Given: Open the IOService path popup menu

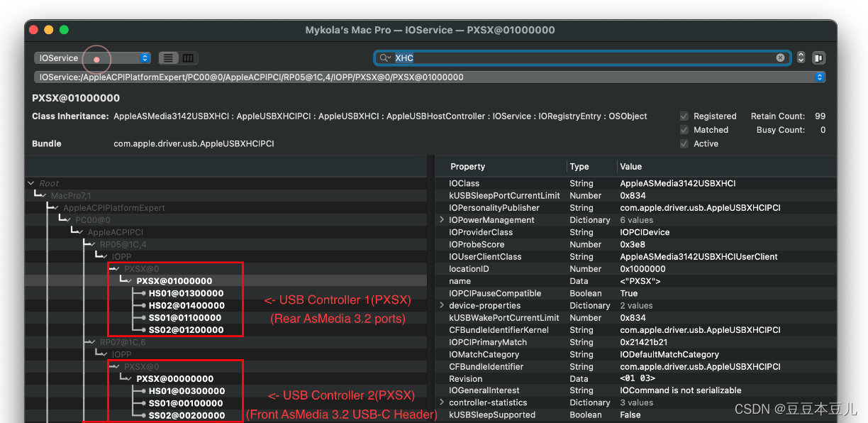Looking at the screenshot, I should [430, 77].
